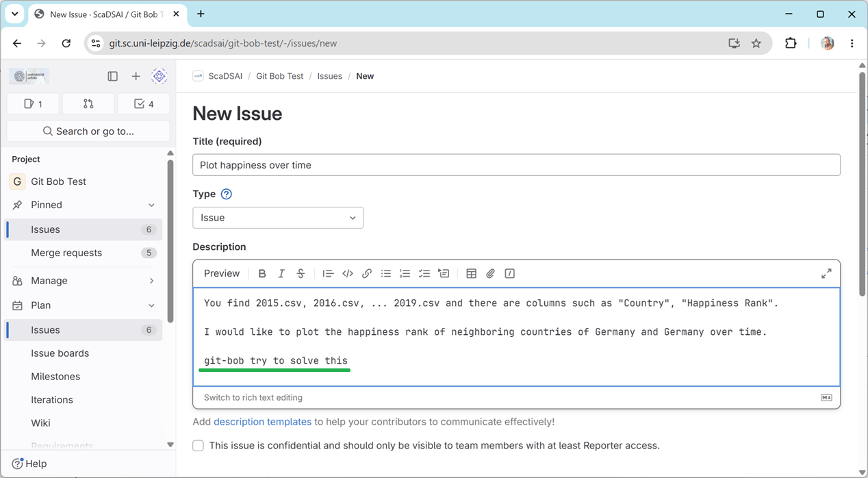
Task: Go to Git Bob Test breadcrumb
Action: tap(280, 76)
